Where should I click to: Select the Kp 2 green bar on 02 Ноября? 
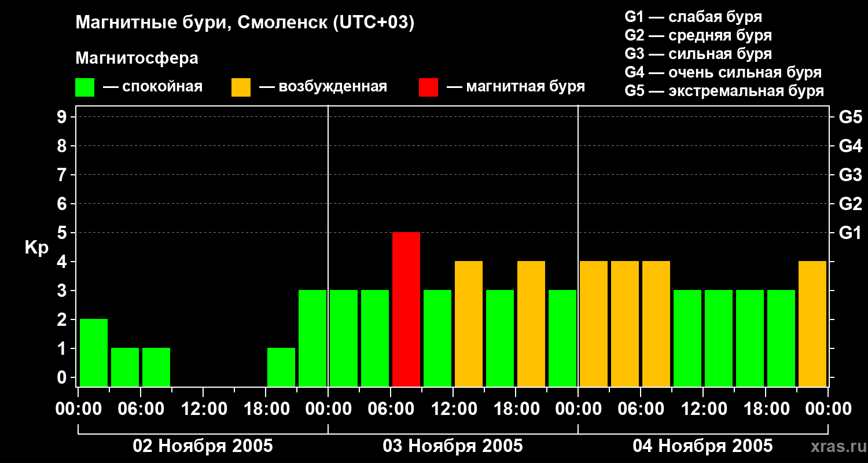coord(94,352)
